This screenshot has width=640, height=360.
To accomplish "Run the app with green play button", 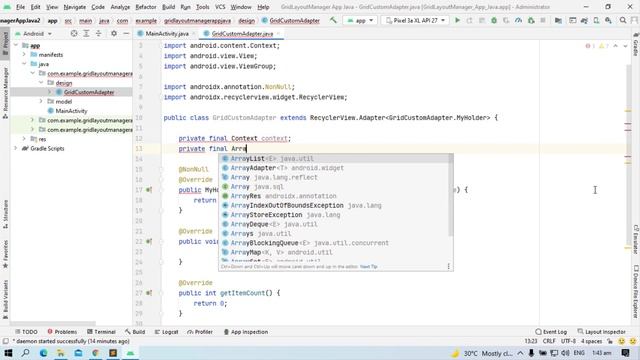I will point(457,20).
